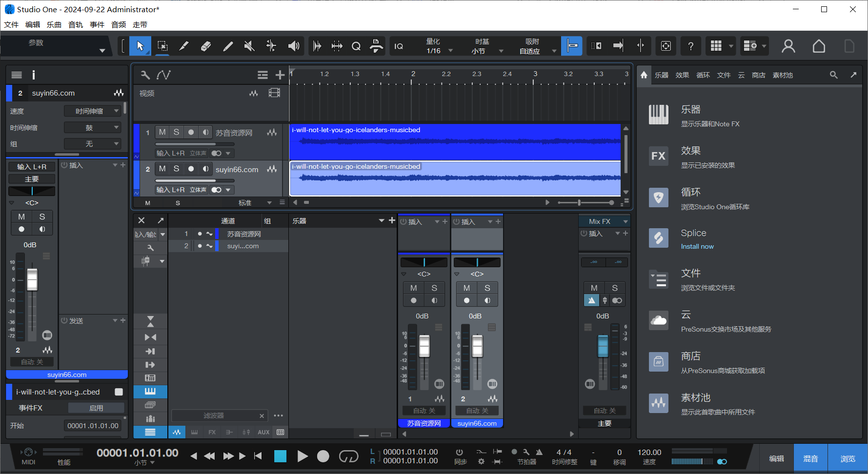
Task: Mute the 苏音资源网 track
Action: point(162,132)
